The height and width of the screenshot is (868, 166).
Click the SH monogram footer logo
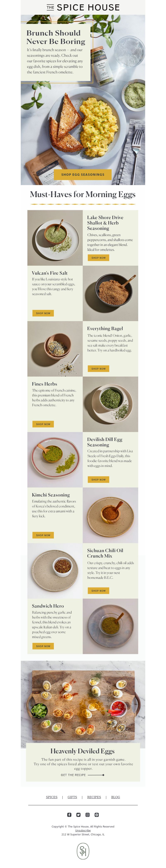[x=83, y=851]
